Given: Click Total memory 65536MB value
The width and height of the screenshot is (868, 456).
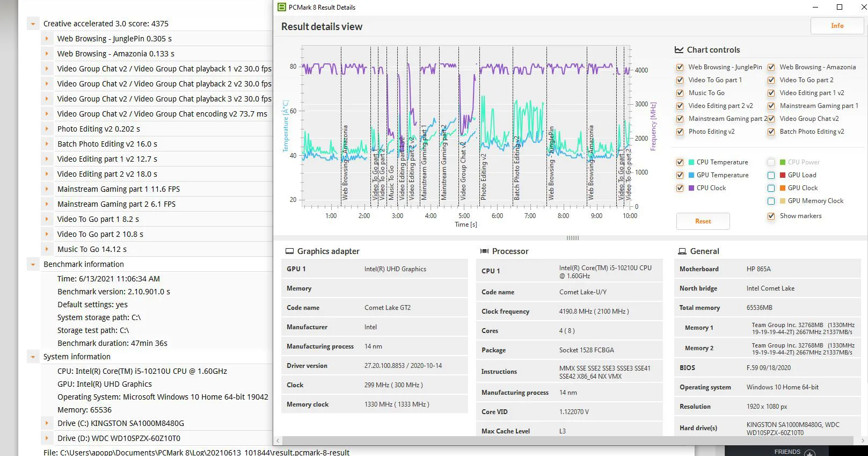Looking at the screenshot, I should coord(759,308).
